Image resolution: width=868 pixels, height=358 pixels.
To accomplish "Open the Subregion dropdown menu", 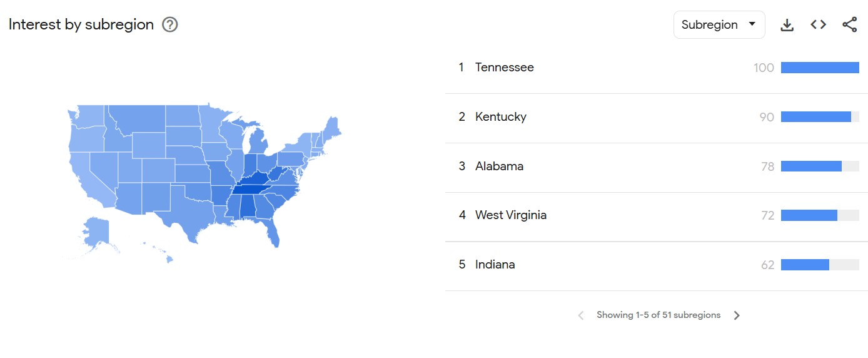I will 719,25.
